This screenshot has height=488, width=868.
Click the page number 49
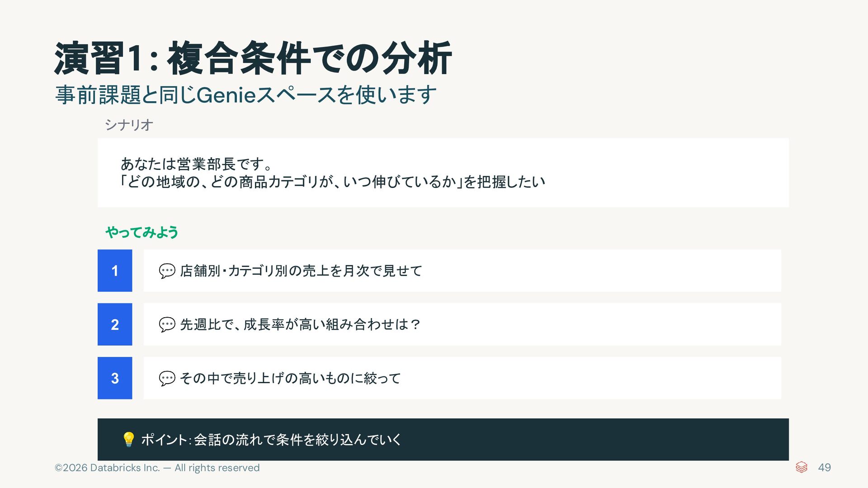pos(824,468)
